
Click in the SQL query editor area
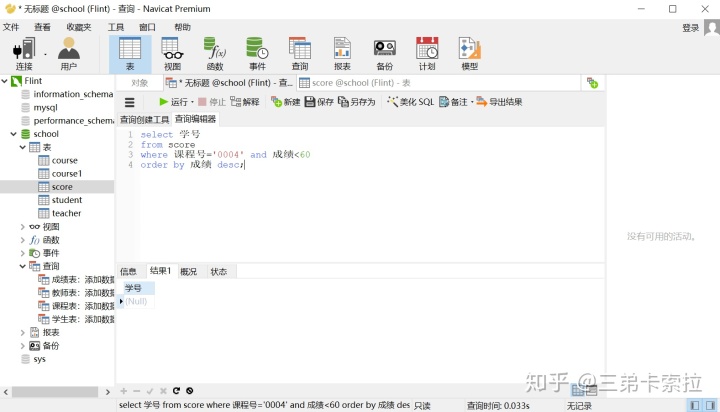click(x=360, y=195)
